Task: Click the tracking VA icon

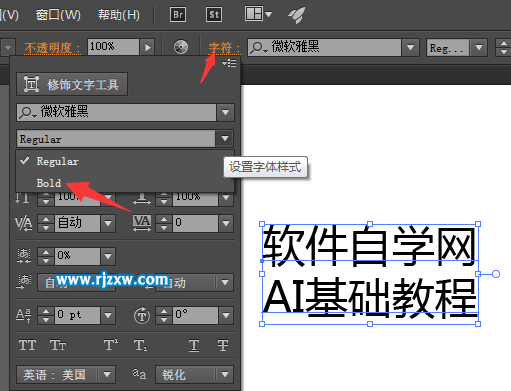Action: (142, 223)
